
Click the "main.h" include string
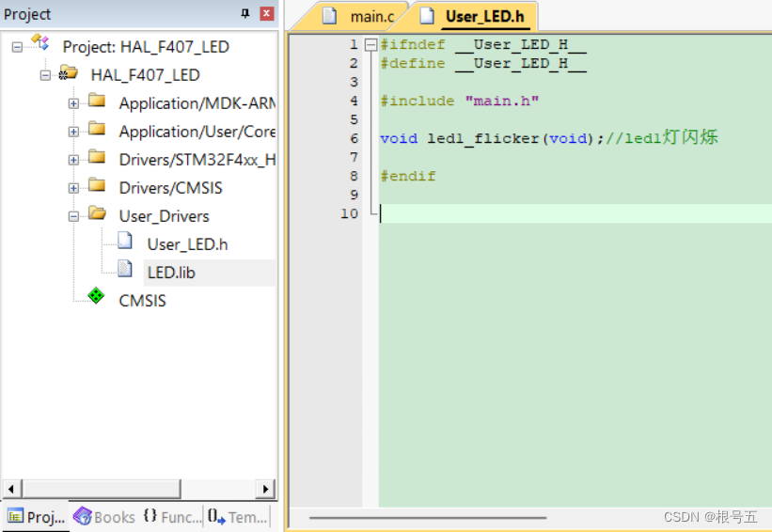click(x=502, y=102)
